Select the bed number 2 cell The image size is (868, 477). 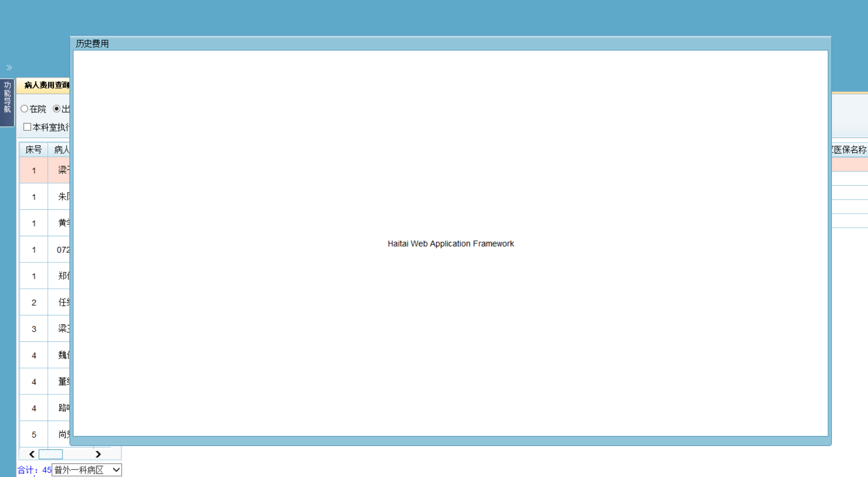(x=34, y=302)
